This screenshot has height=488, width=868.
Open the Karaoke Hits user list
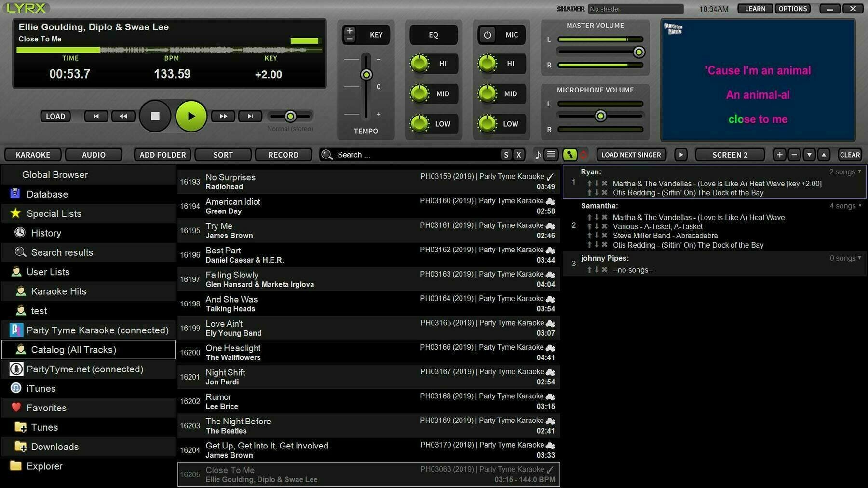click(59, 291)
